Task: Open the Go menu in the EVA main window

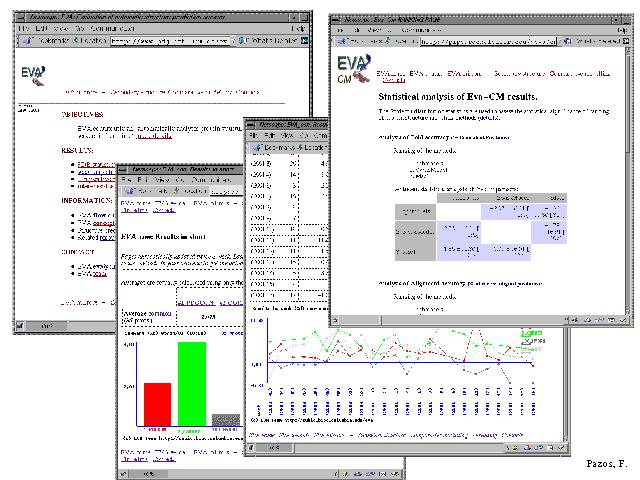Action: (x=80, y=29)
